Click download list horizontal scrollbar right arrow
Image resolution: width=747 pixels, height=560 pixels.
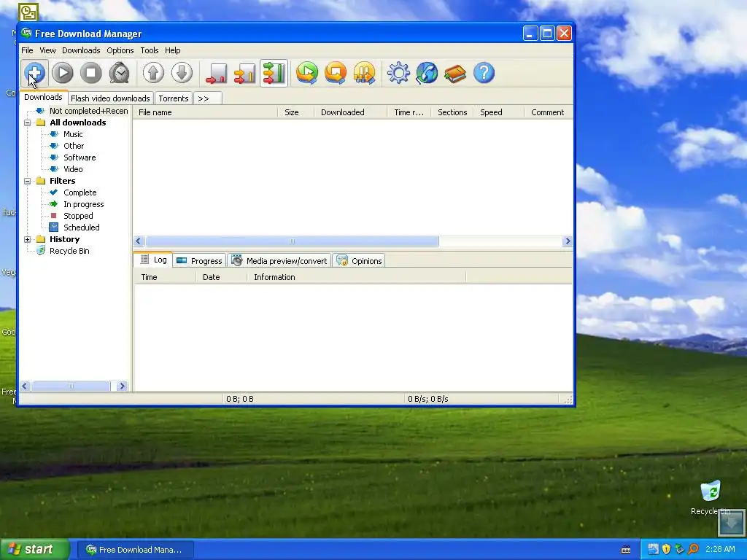568,241
